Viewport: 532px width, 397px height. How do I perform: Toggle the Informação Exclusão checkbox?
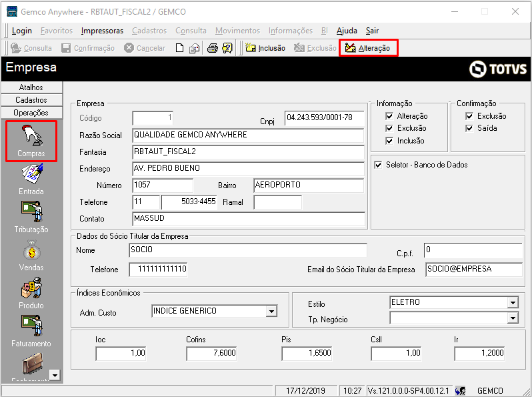coord(389,128)
